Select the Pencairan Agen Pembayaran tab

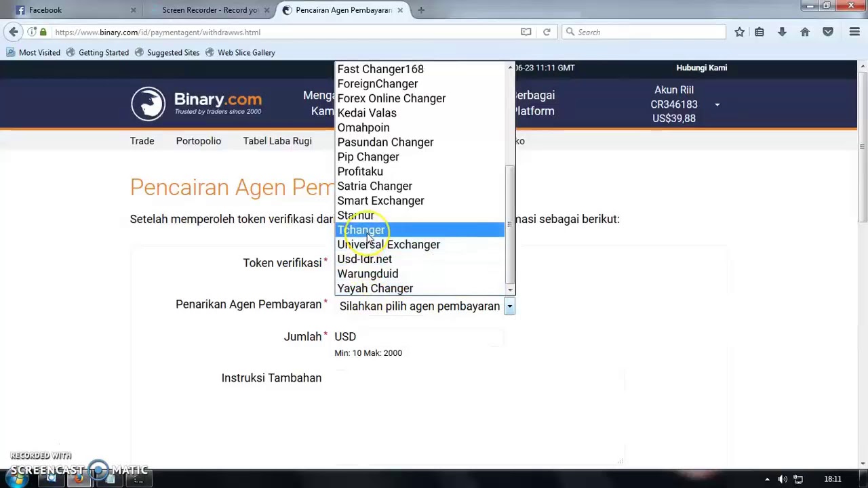pyautogui.click(x=343, y=10)
